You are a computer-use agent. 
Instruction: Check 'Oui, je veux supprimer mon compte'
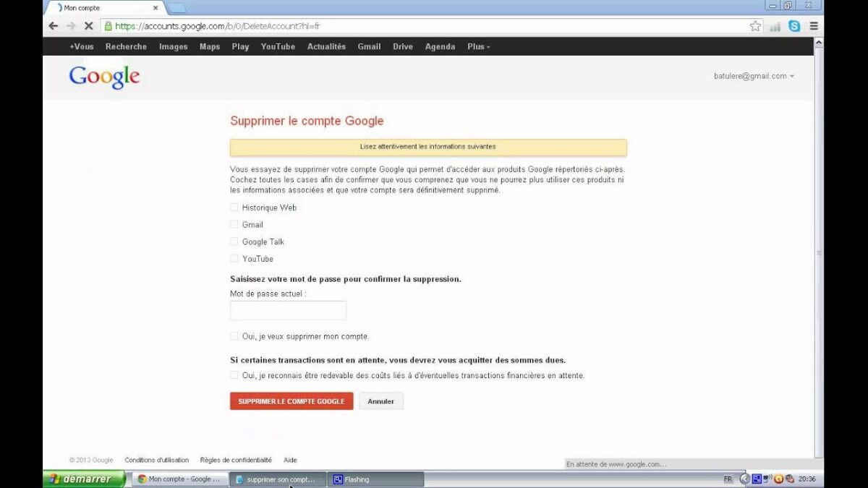234,336
